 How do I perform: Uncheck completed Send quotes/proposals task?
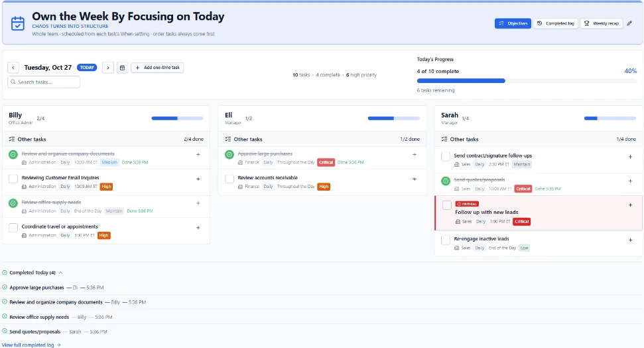[x=446, y=181]
